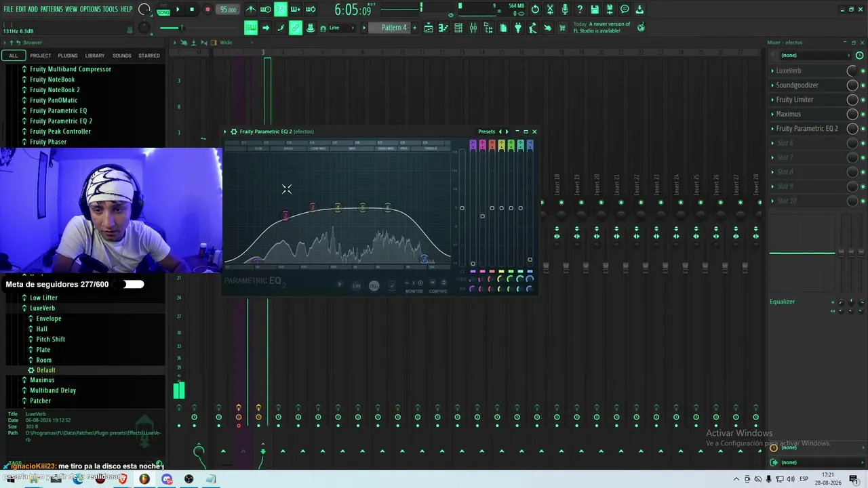Image resolution: width=868 pixels, height=488 pixels.
Task: Select EQ band 6 node on curve
Action: [387, 207]
